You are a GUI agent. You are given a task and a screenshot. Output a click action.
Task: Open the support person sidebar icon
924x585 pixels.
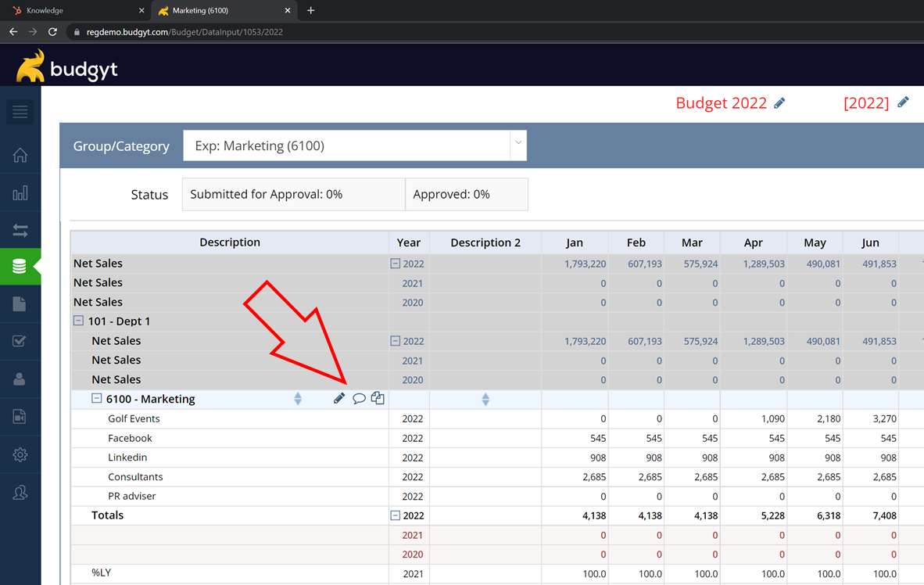click(x=20, y=493)
